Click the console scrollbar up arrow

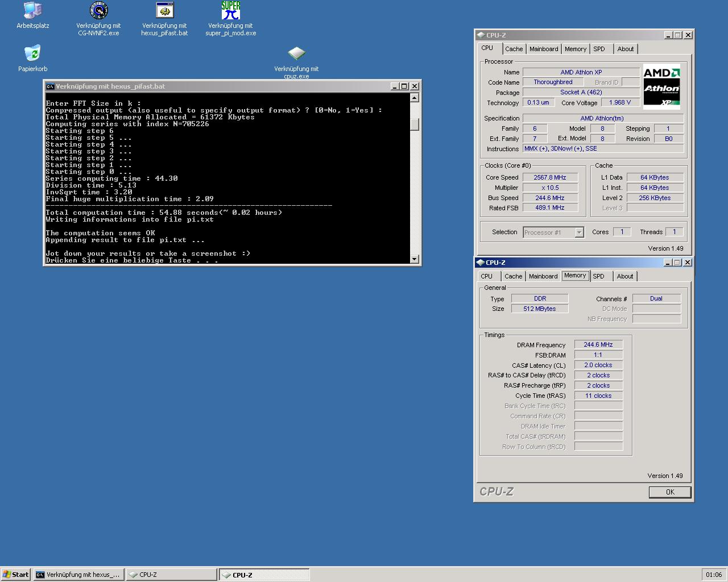[415, 98]
